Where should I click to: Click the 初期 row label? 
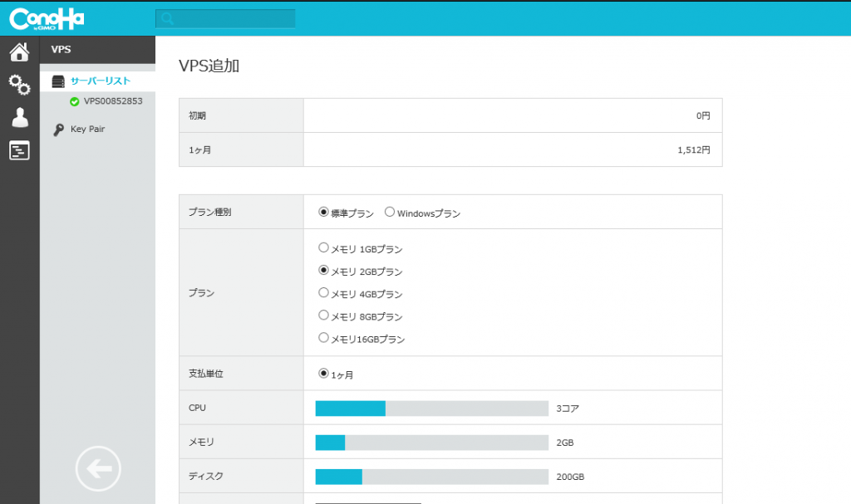[x=197, y=116]
